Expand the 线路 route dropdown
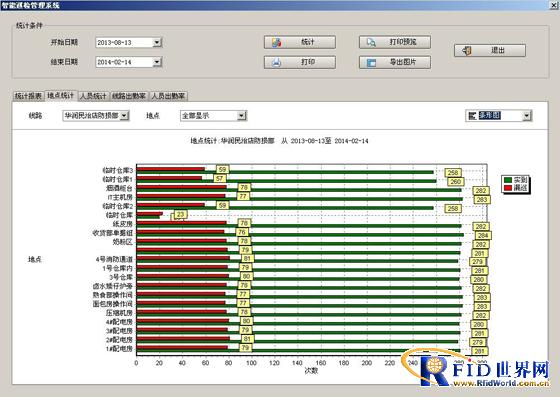 124,116
